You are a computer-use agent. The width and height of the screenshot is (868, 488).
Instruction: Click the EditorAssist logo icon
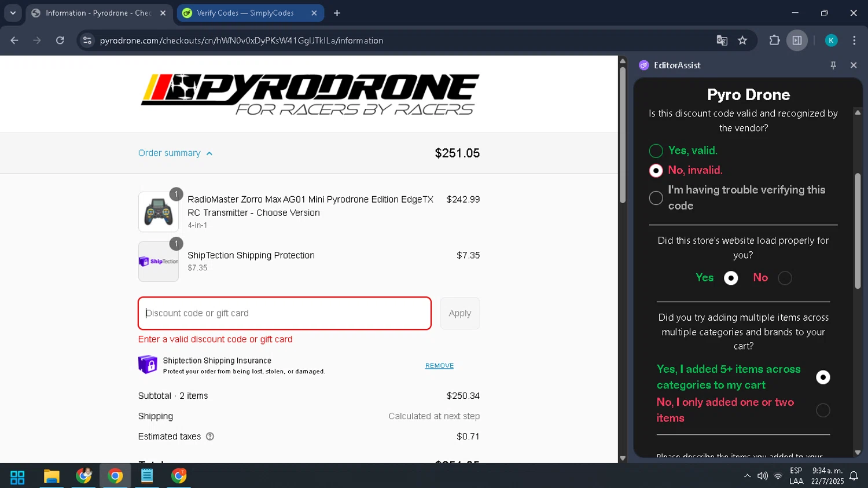[644, 65]
